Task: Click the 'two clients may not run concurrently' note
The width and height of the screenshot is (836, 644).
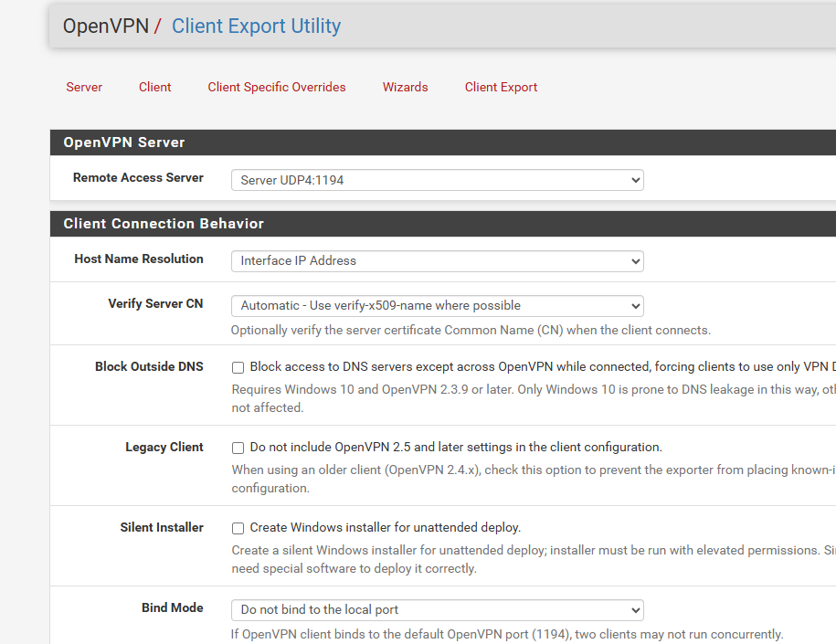Action: point(679,634)
